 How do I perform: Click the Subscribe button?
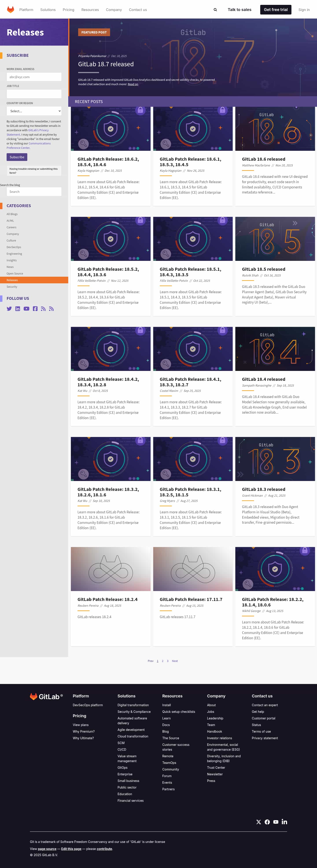coord(17,157)
